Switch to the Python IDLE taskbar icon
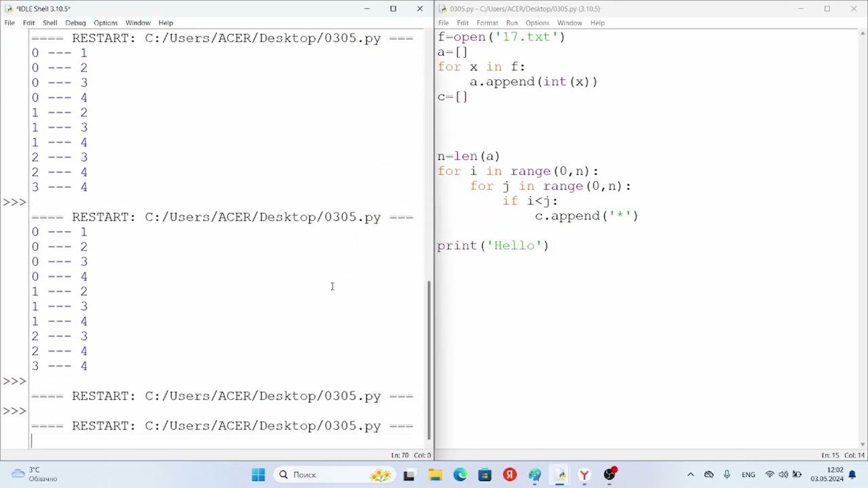 (x=560, y=475)
